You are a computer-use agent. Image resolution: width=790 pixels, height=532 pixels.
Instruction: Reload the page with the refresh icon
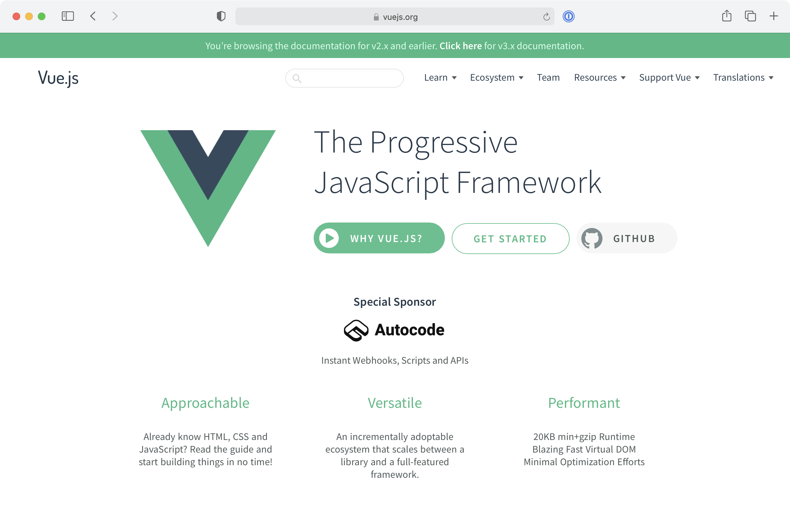[x=546, y=17]
